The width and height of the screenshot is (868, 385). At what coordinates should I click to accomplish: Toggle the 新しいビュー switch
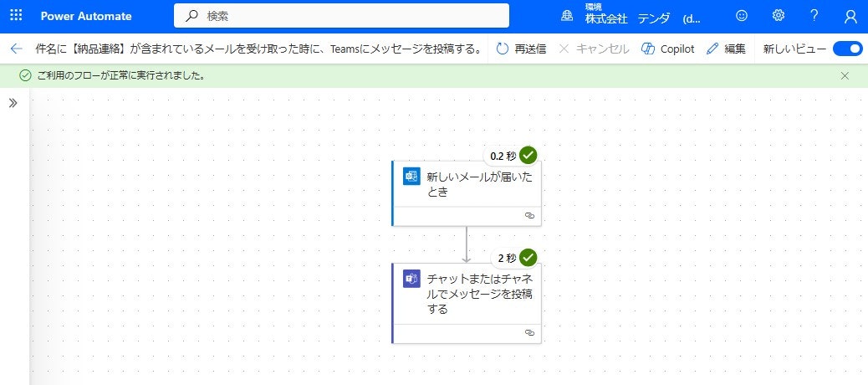tap(848, 49)
